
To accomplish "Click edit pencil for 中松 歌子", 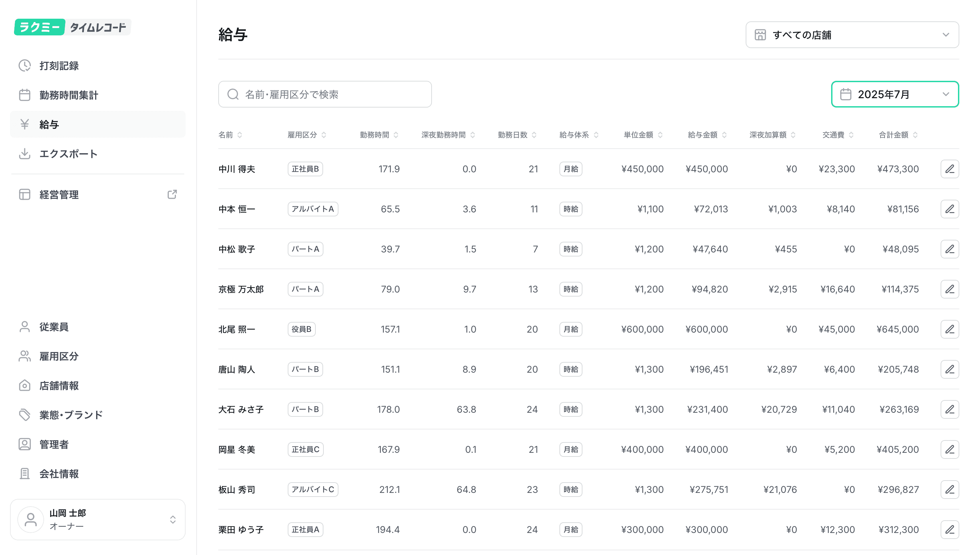I will [x=949, y=249].
